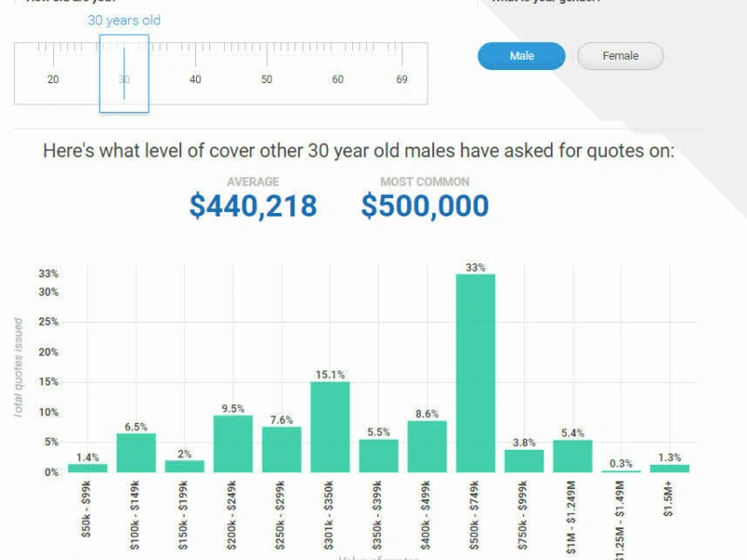Click the $150k - $199k bar

(x=184, y=466)
